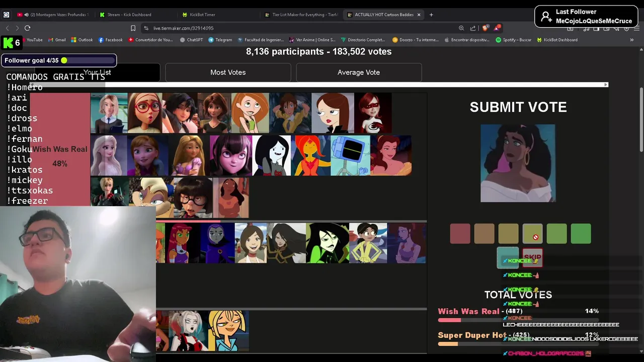Close the ACTUALLY HOT Cartoon Baddies tab

click(x=419, y=15)
